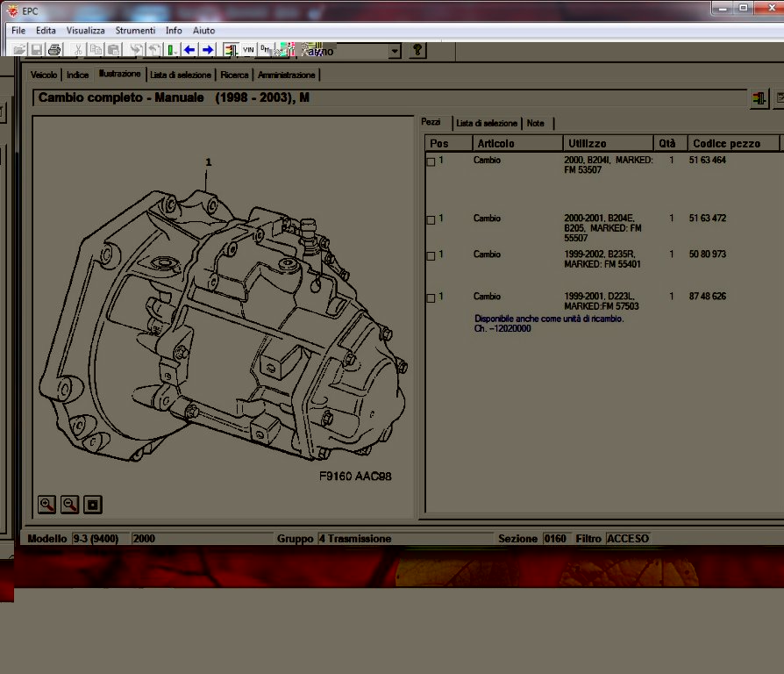The width and height of the screenshot is (784, 674).
Task: Click the colored list toolbar icon
Action: 231,50
